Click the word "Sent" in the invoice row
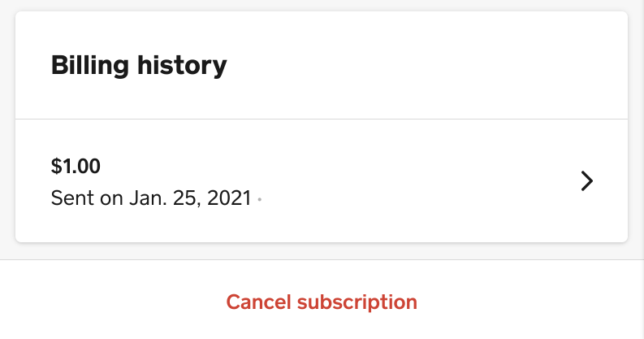This screenshot has width=644, height=339. [71, 198]
